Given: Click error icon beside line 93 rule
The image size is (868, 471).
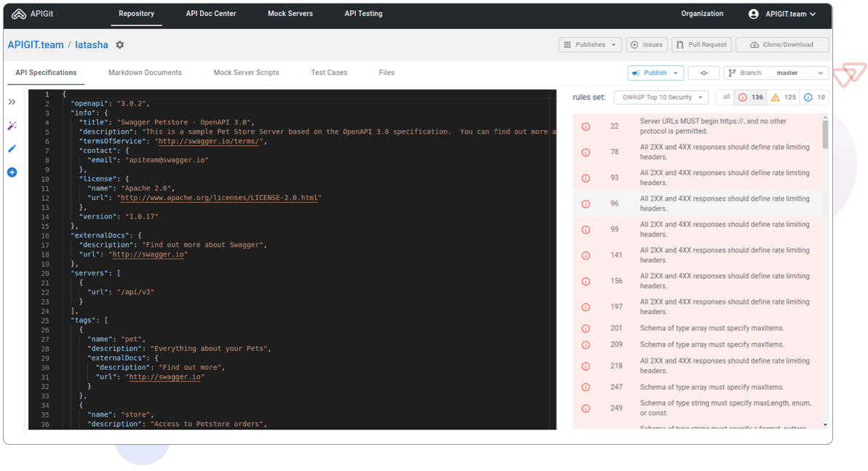Looking at the screenshot, I should 586,178.
